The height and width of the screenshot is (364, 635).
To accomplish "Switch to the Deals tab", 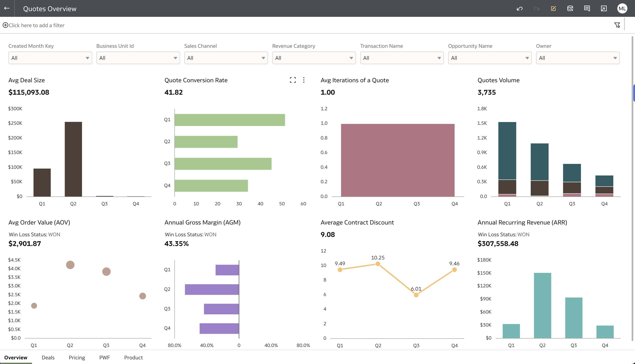I will coord(48,357).
